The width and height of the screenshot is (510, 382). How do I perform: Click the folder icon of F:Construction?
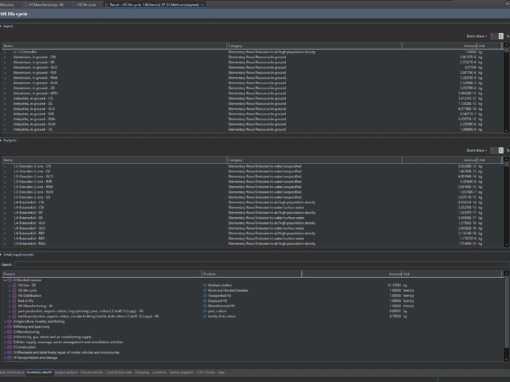click(x=10, y=347)
